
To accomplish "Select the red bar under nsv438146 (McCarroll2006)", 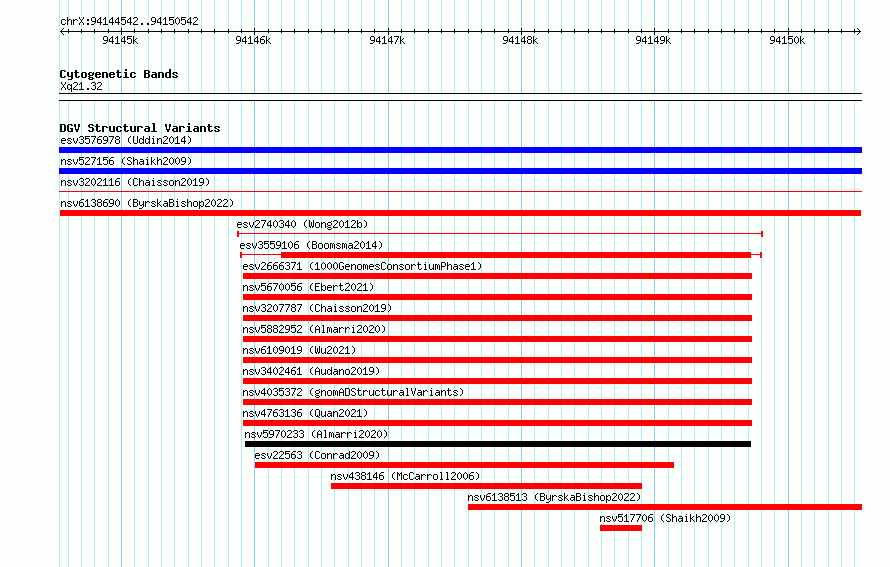I will click(486, 486).
